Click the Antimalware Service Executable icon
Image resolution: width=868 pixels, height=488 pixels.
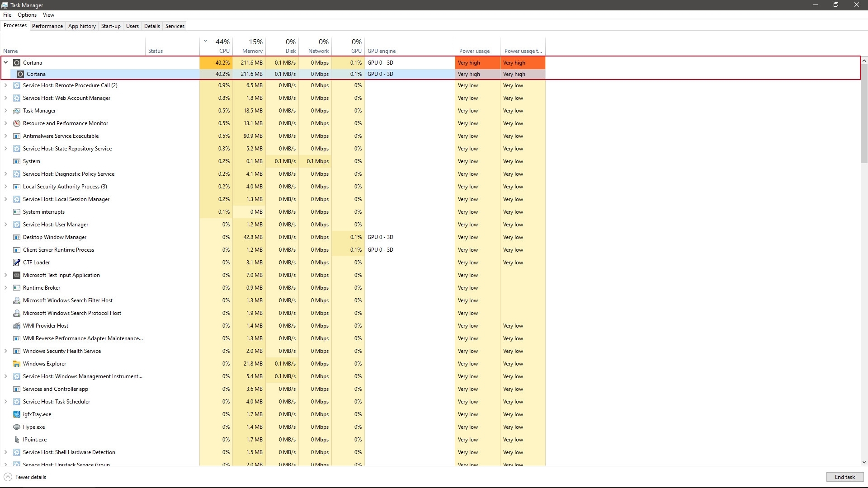tap(16, 136)
